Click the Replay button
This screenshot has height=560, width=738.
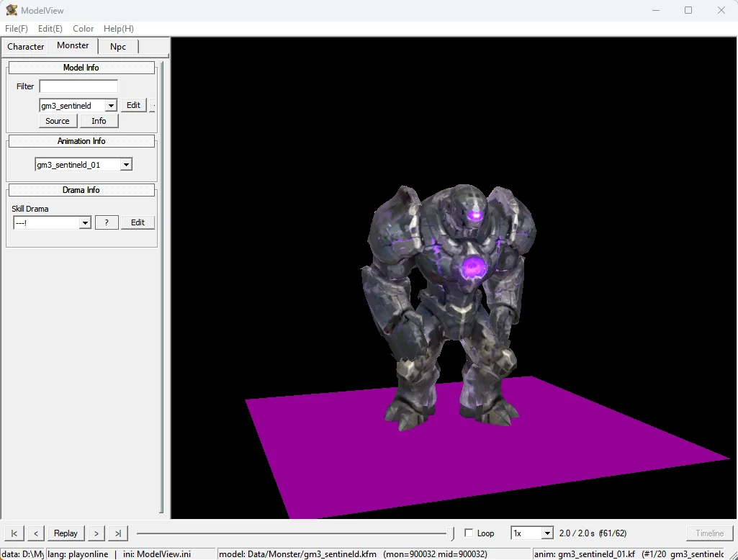(66, 533)
